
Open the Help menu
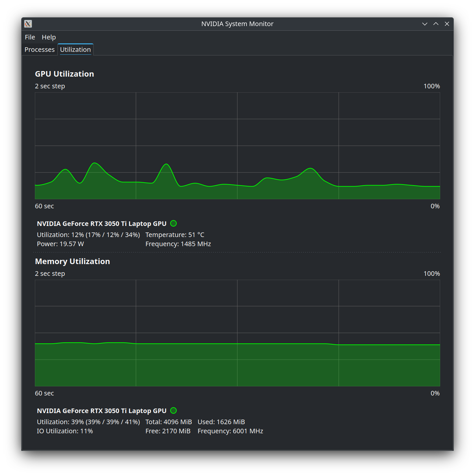pos(49,37)
